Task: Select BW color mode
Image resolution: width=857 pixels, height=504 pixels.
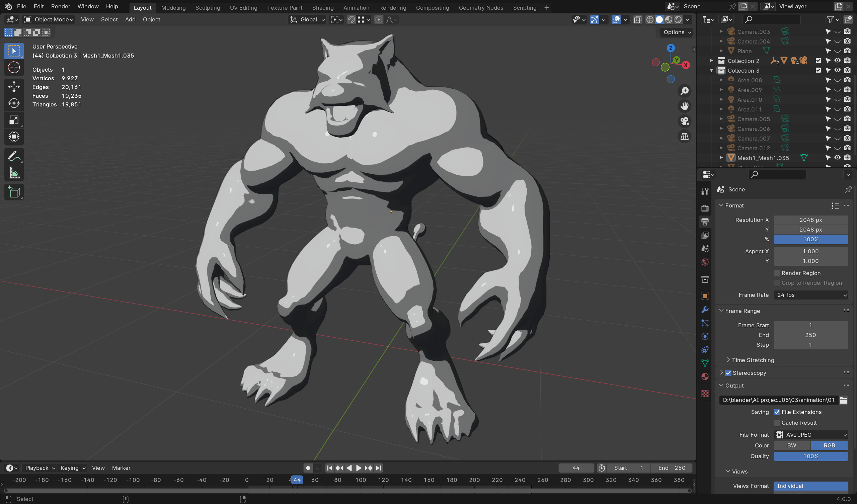Action: 792,445
